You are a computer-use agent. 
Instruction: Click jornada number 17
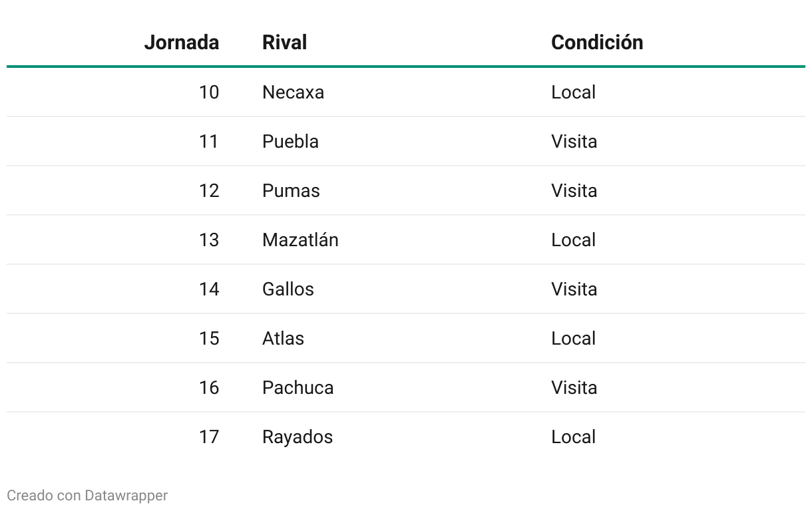[208, 436]
